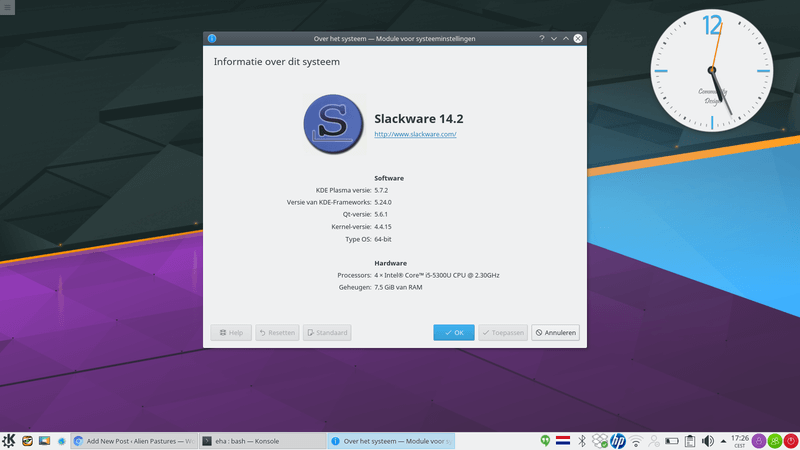Open the www.slackware.com link
This screenshot has height=450, width=800.
[415, 134]
